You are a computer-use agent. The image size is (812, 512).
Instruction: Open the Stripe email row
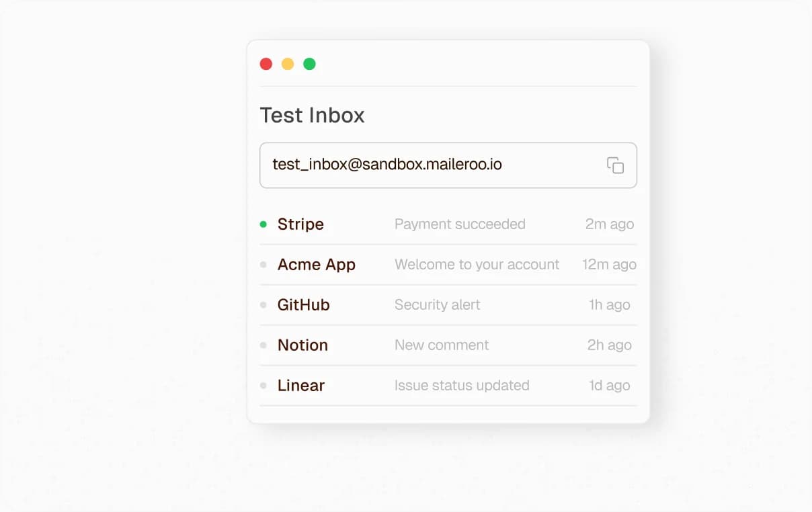pos(448,224)
